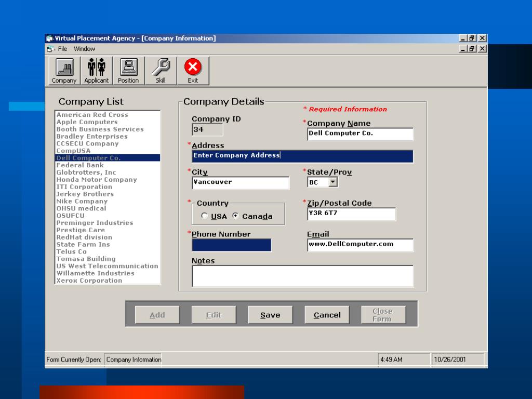This screenshot has height=399, width=532.
Task: Open the Position toolbar icon
Action: pos(128,71)
